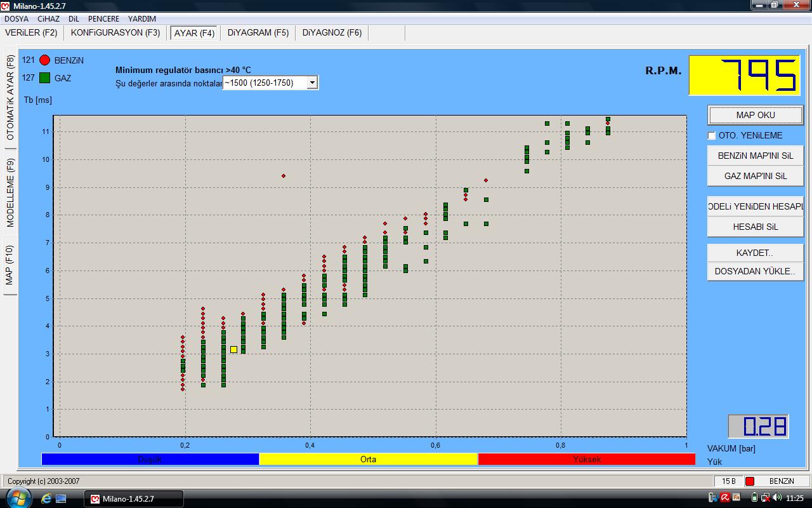The height and width of the screenshot is (508, 812).
Task: Click the system clock showing 11:25
Action: [795, 498]
